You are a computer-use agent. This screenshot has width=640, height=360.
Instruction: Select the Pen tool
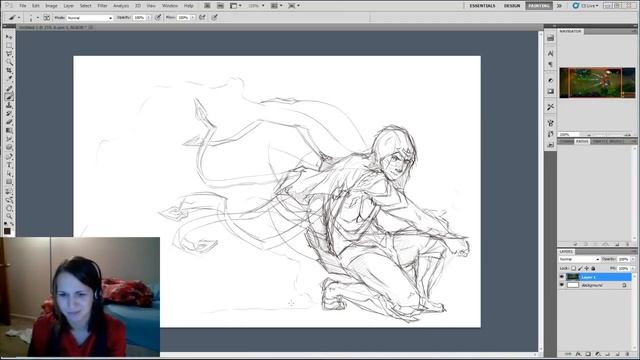coord(9,156)
